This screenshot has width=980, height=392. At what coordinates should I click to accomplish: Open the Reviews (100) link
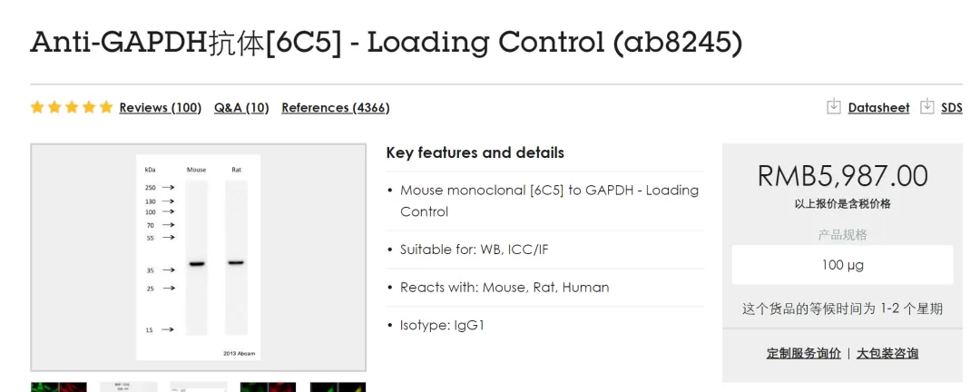(160, 108)
